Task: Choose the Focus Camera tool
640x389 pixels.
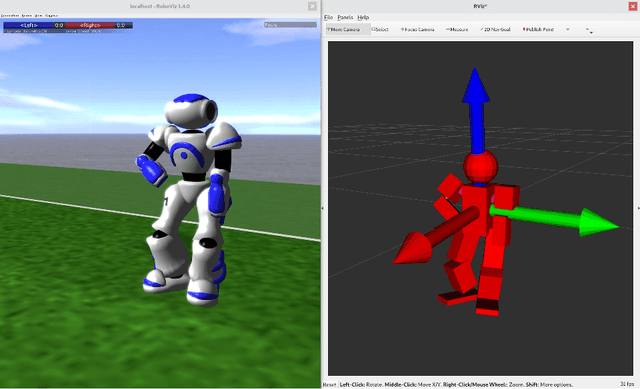Action: point(417,29)
